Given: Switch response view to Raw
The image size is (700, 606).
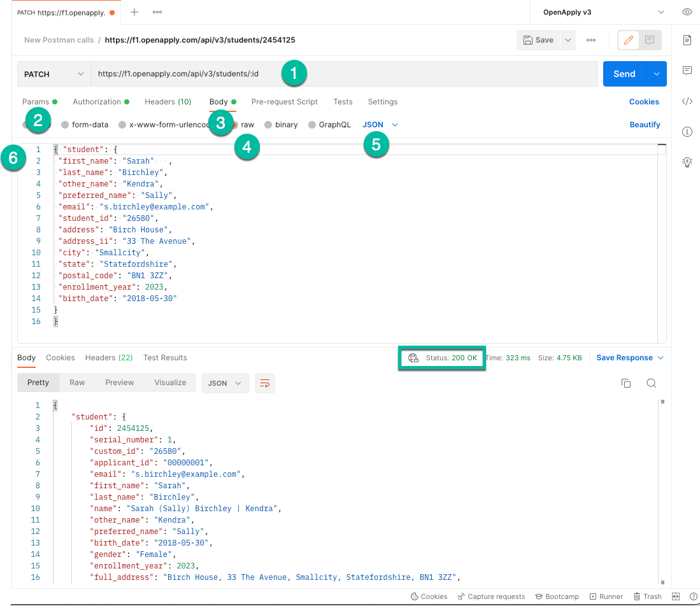Looking at the screenshot, I should [77, 383].
